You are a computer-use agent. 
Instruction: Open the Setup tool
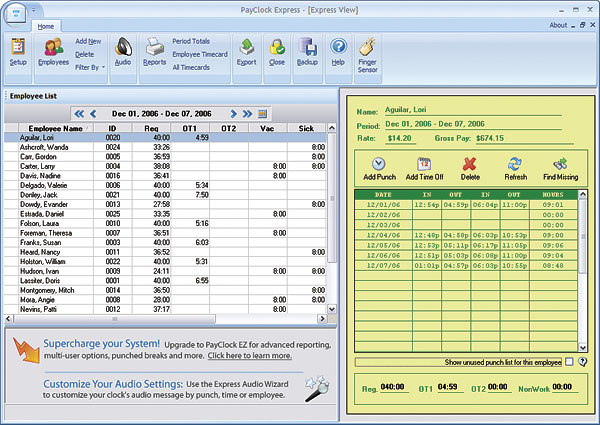tap(18, 52)
